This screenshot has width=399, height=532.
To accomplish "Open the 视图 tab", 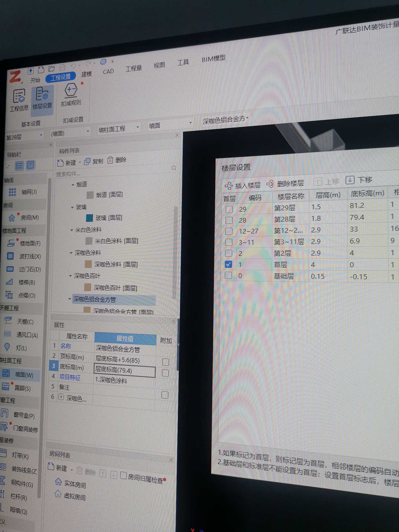I will point(159,65).
